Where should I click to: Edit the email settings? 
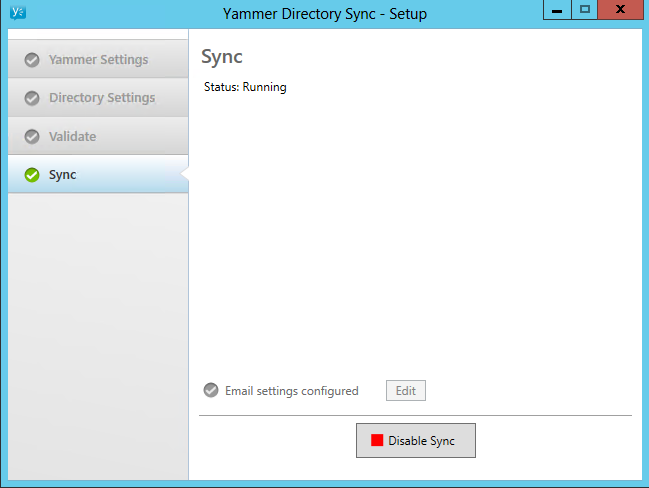[x=406, y=390]
